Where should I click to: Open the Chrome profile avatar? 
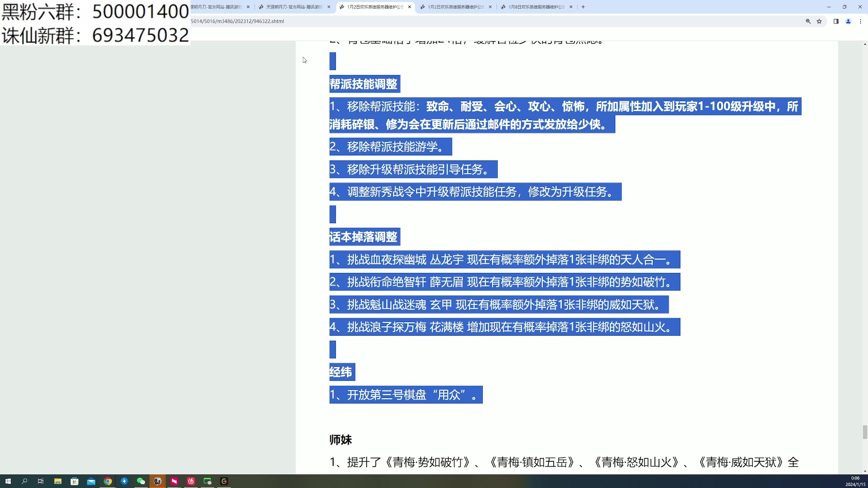point(848,21)
